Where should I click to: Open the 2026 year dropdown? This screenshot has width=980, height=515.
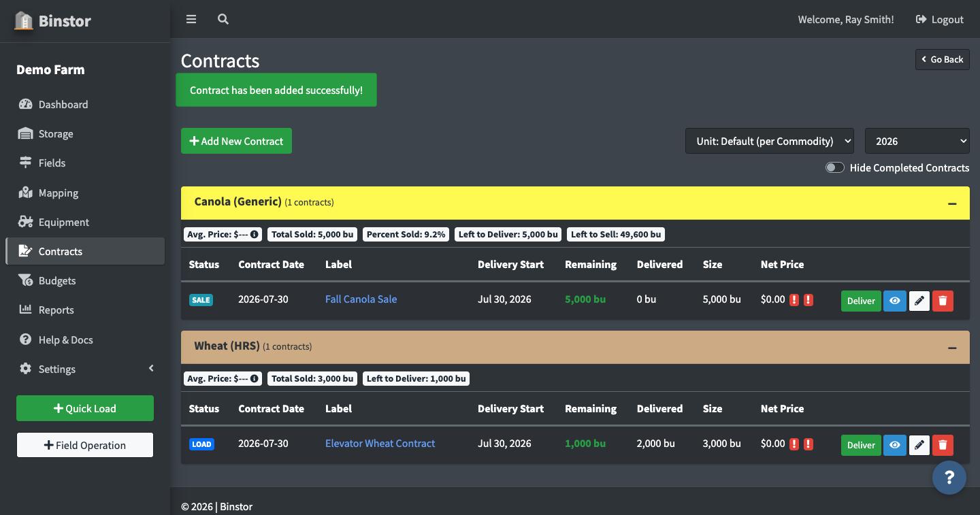coord(917,141)
